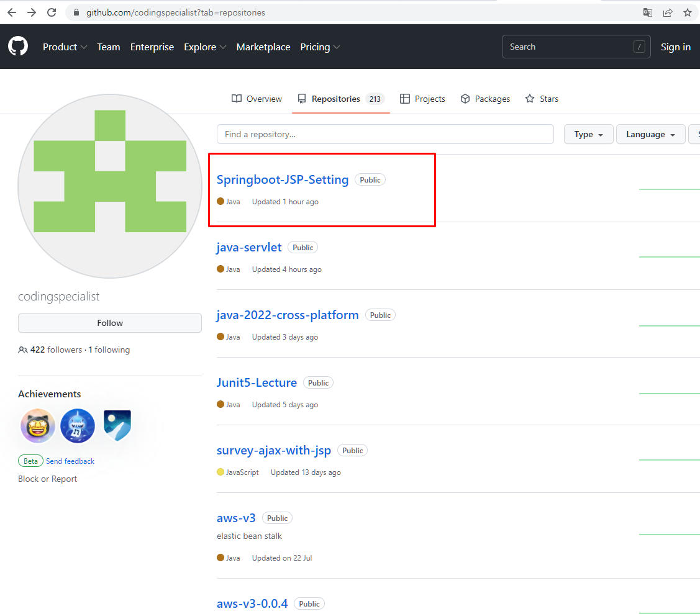Bookmark the page with the star icon

[x=688, y=12]
